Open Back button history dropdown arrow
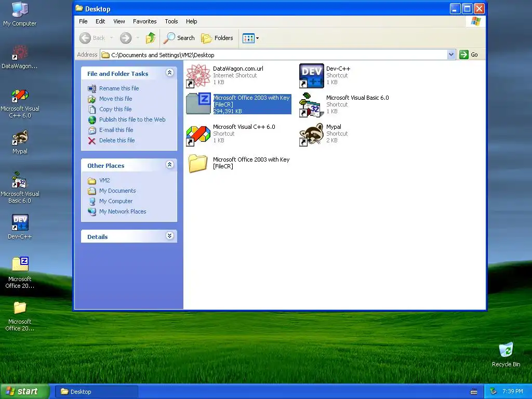 click(x=111, y=37)
